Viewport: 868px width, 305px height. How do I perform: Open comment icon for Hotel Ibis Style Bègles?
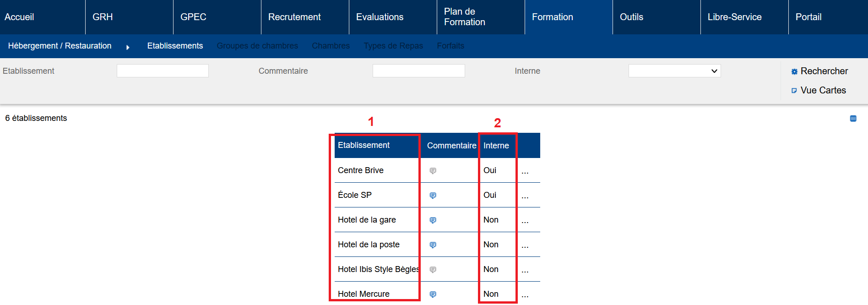(x=433, y=270)
